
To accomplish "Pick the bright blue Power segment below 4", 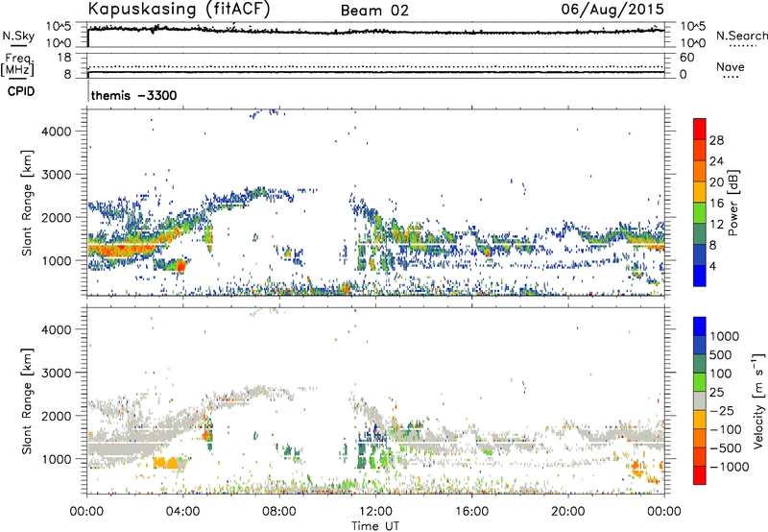I will [700, 276].
